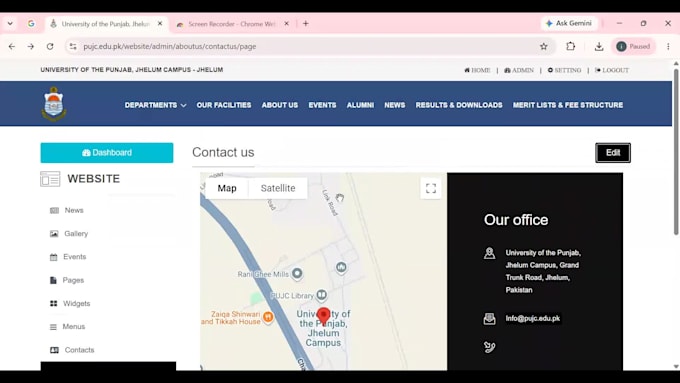Open the SETTING link

[564, 70]
